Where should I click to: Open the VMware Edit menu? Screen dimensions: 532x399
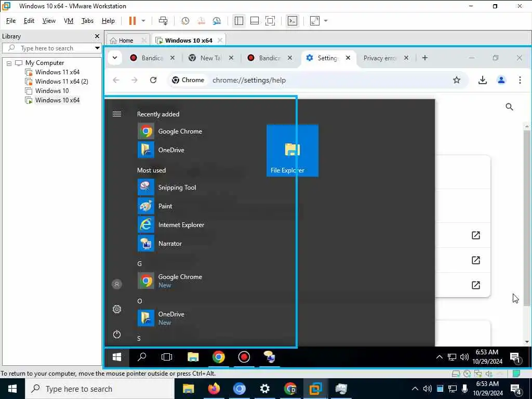[x=29, y=21]
